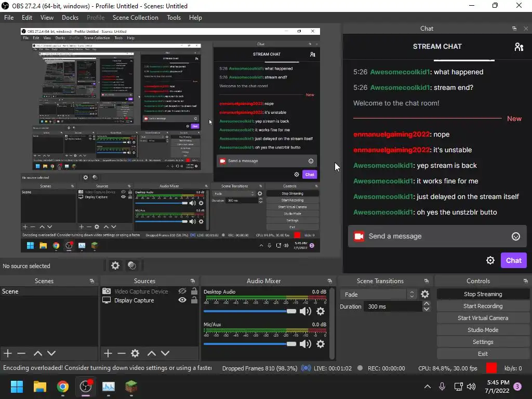Image resolution: width=532 pixels, height=399 pixels.
Task: Move scene down arrow in Scenes panel
Action: (51, 353)
